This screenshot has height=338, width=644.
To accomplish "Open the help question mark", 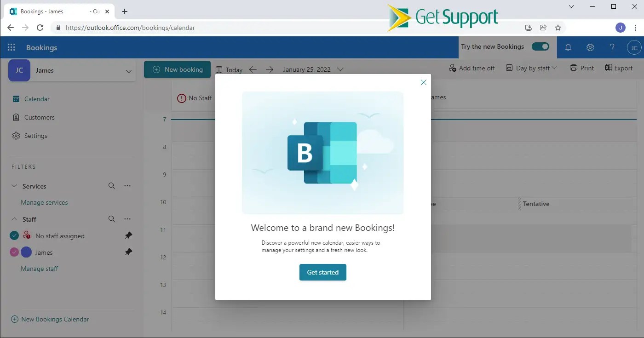I will click(612, 47).
